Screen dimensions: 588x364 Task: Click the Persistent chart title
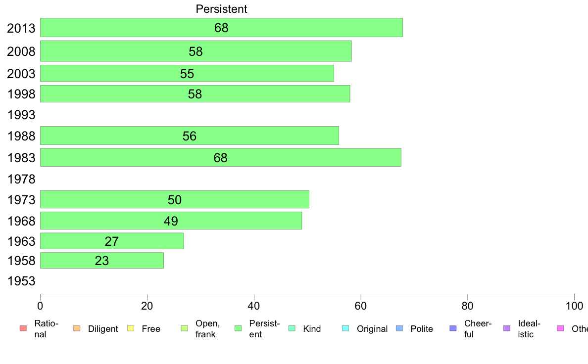(221, 9)
